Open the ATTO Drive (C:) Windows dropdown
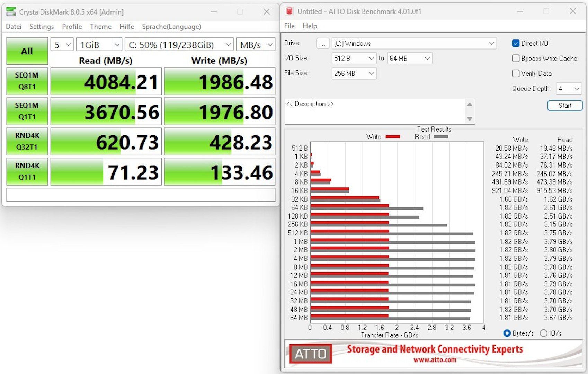Image resolution: width=588 pixels, height=374 pixels. (x=414, y=43)
